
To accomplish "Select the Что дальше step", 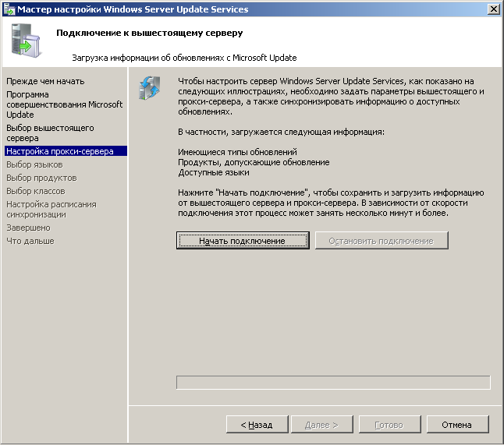I will tap(30, 241).
